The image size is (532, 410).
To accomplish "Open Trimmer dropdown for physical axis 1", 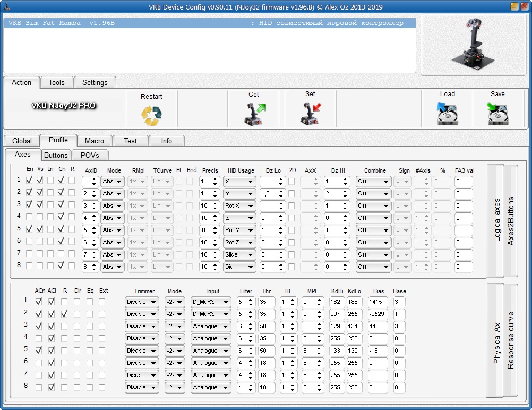I will coord(141,302).
